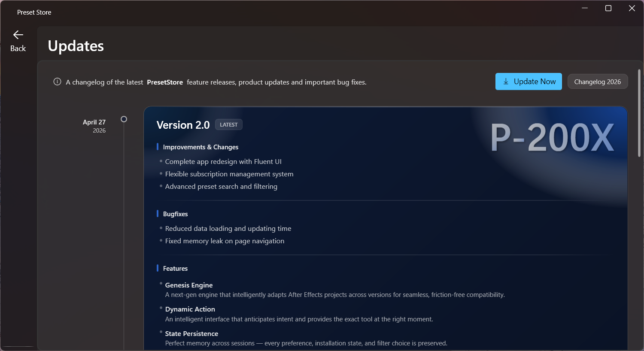Click the vertical scrollbar thumb
Viewport: 644px width, 351px height.
pyautogui.click(x=639, y=113)
